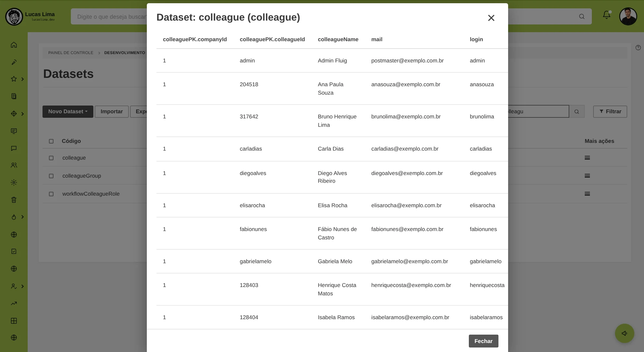Check the workflowColleagueRole row checkbox

51,194
